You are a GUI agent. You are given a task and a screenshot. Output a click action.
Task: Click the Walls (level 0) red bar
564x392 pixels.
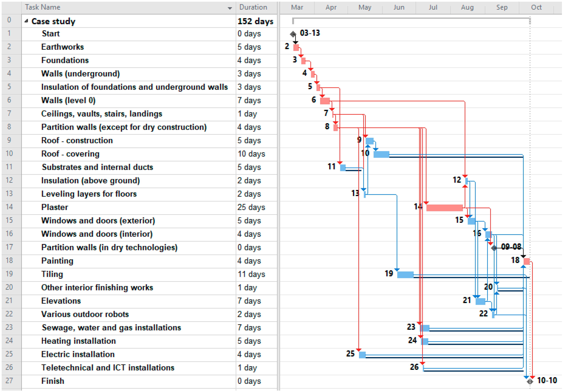tap(325, 101)
